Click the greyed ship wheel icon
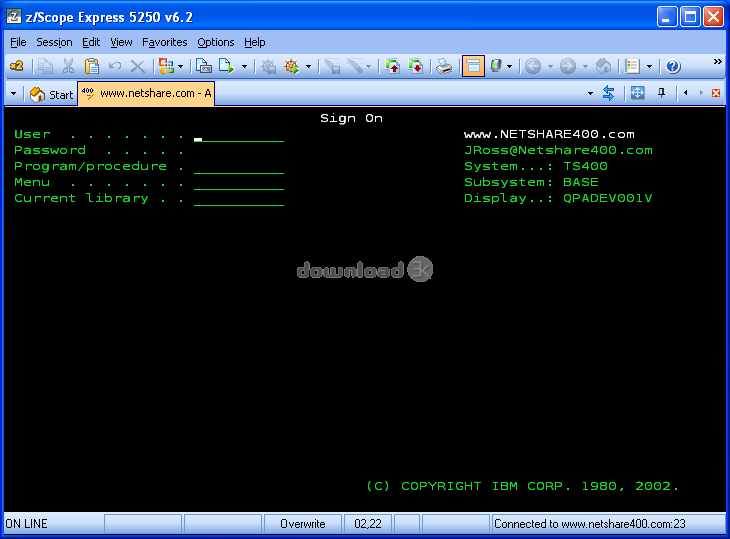The width and height of the screenshot is (730, 539). [269, 66]
